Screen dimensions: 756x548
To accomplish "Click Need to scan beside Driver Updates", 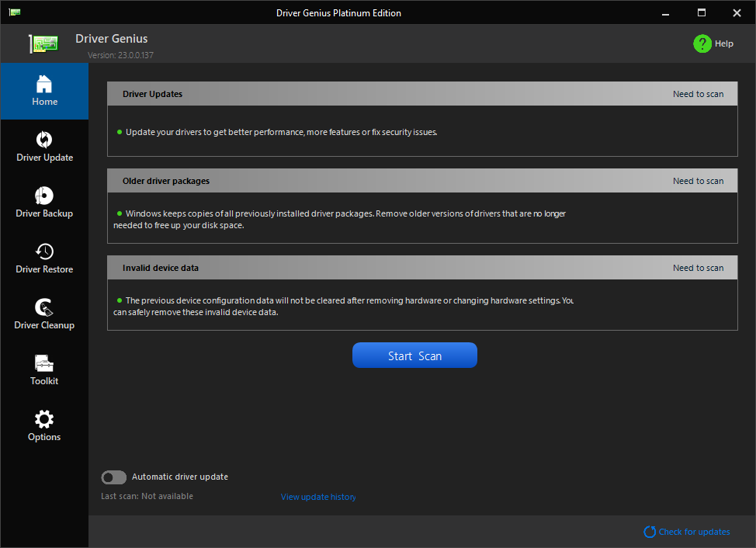I will click(698, 94).
